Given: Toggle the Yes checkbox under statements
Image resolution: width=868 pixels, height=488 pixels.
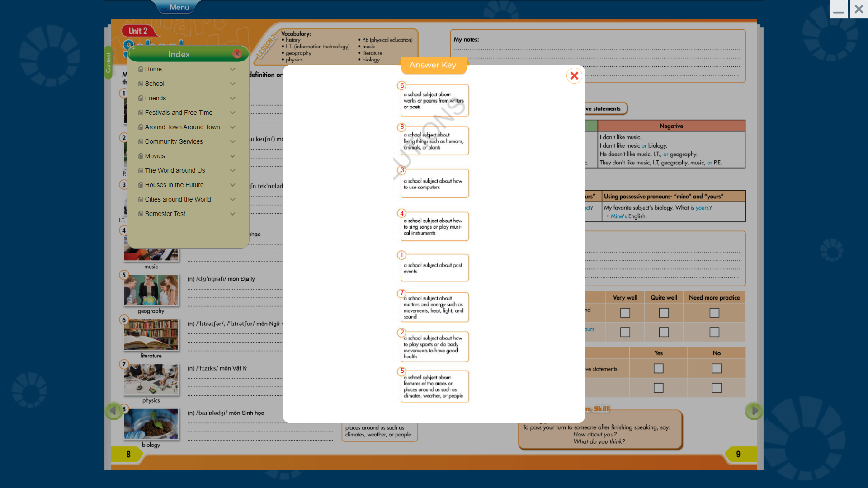Looking at the screenshot, I should click(x=658, y=368).
